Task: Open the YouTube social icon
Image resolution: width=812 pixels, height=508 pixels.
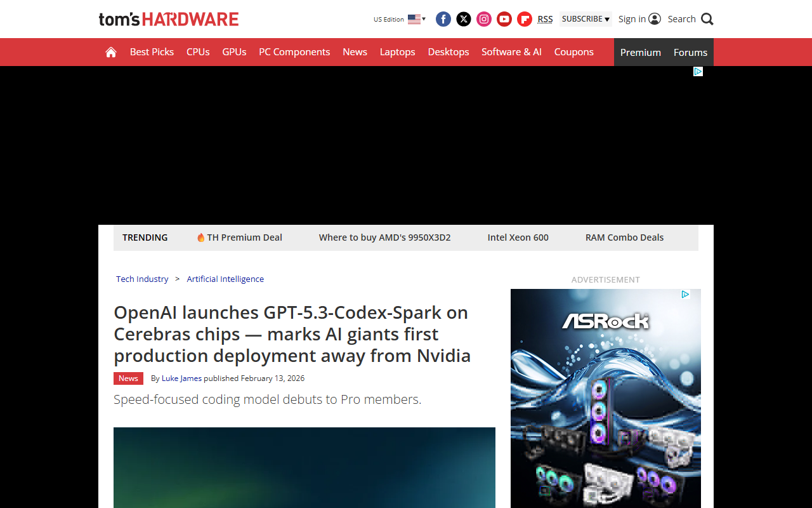Action: point(504,19)
